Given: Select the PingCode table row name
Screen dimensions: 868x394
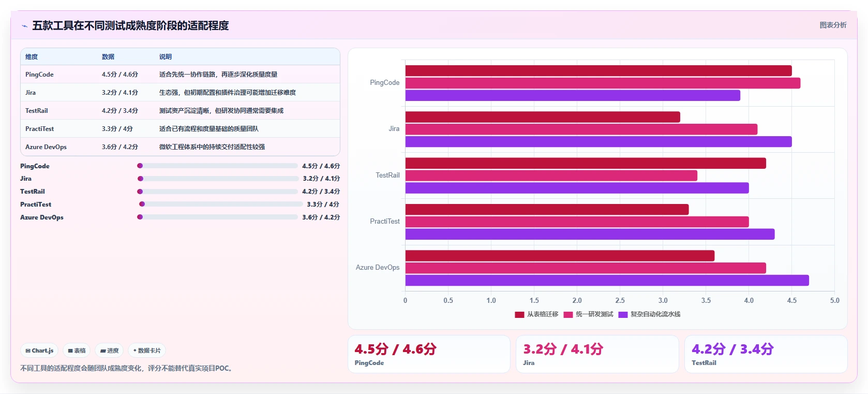Looking at the screenshot, I should 39,75.
